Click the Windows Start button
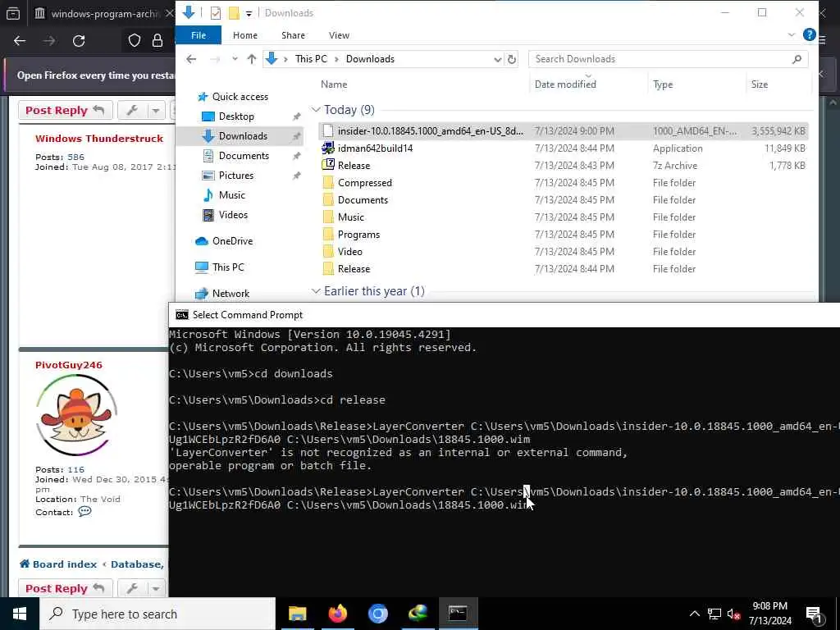This screenshot has width=840, height=630. coord(20,614)
